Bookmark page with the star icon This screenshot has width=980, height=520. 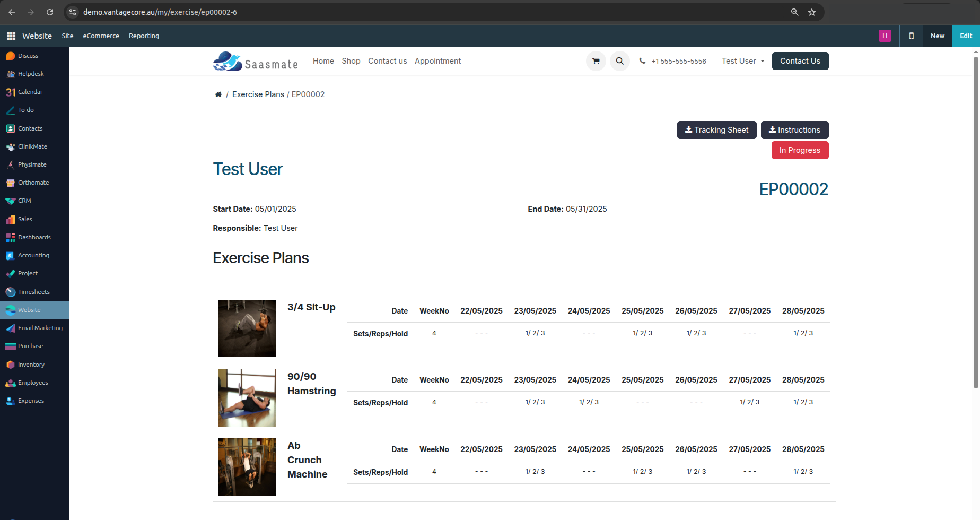coord(811,12)
